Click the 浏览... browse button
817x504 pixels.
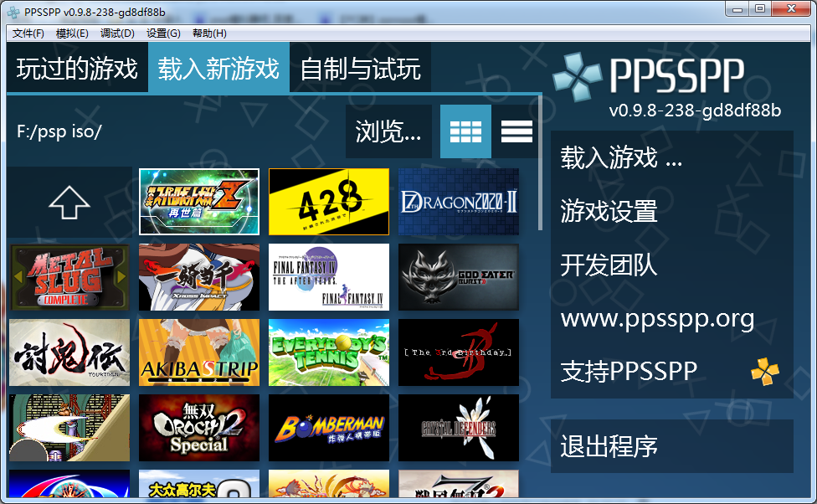388,131
